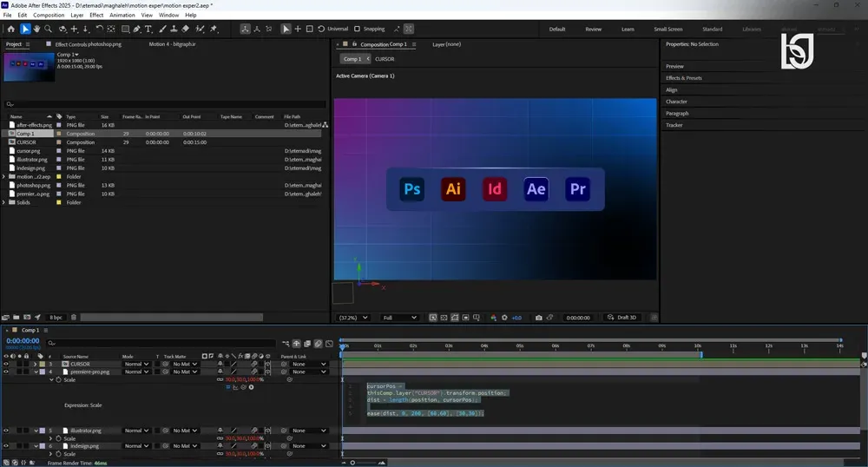Click the Comp 1 thumbnail in Project panel
The height and width of the screenshot is (467, 868).
pyautogui.click(x=30, y=67)
